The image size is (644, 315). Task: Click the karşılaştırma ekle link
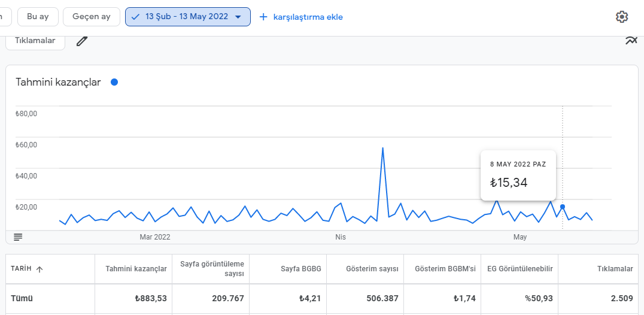pos(308,17)
